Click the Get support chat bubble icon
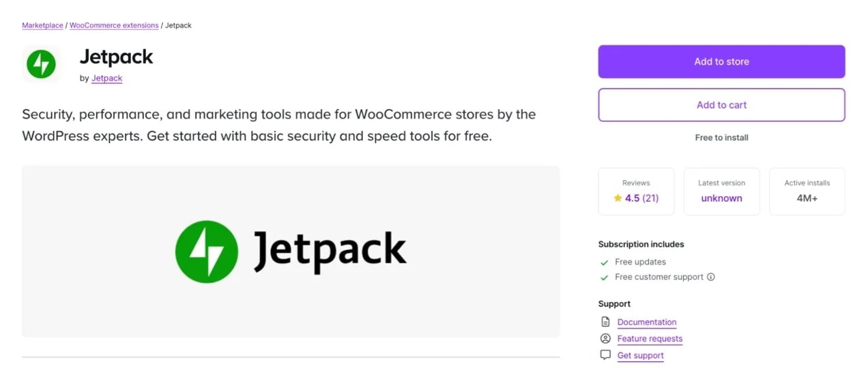This screenshot has width=868, height=368. point(605,355)
